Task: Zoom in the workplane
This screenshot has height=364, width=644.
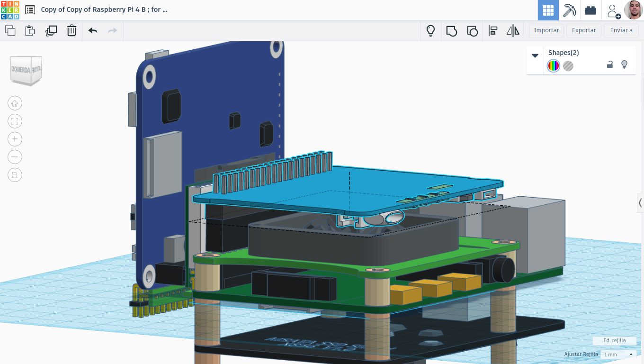Action: (15, 139)
